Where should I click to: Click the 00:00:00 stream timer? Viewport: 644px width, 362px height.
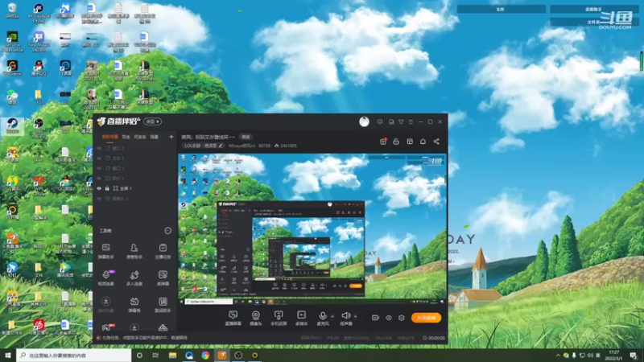[x=434, y=338]
